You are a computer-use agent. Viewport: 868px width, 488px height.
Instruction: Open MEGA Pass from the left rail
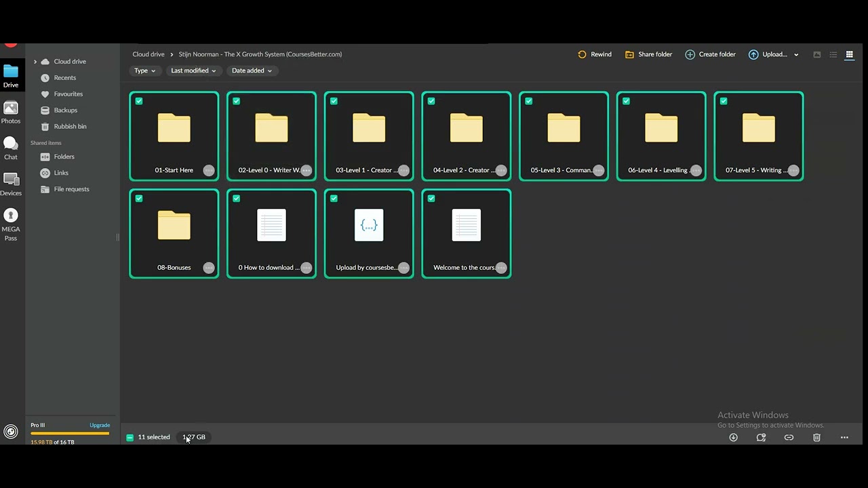(11, 224)
